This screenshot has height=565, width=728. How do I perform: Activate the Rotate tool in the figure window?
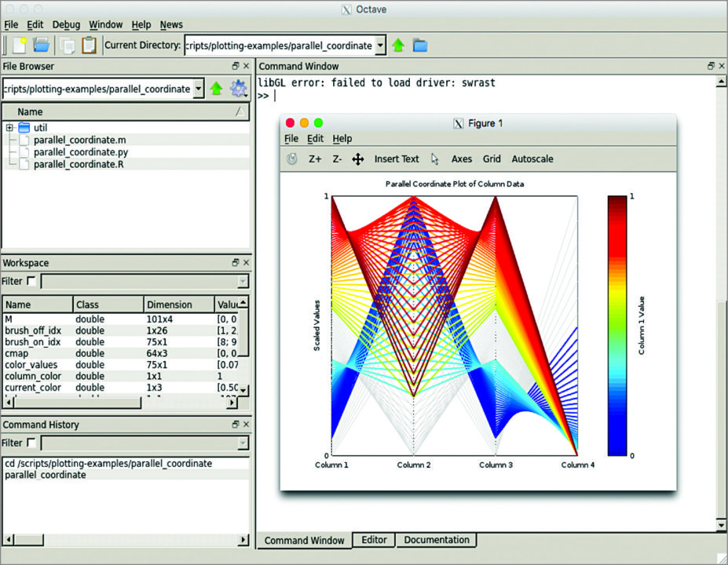[291, 159]
